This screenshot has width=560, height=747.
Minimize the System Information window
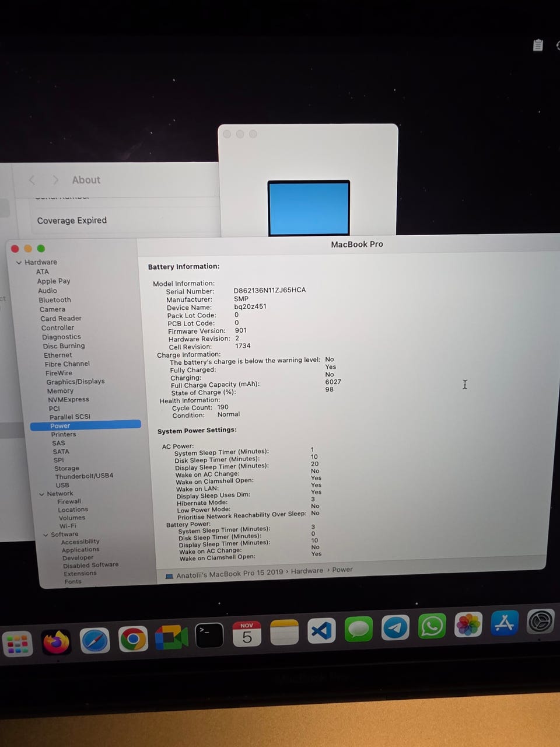click(x=28, y=249)
